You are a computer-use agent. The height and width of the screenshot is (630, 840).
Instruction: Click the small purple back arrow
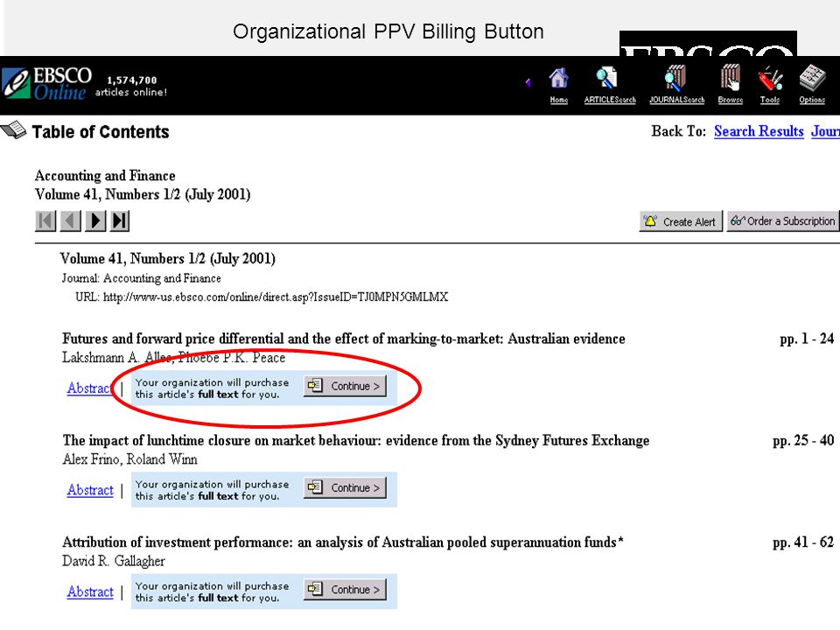(528, 82)
